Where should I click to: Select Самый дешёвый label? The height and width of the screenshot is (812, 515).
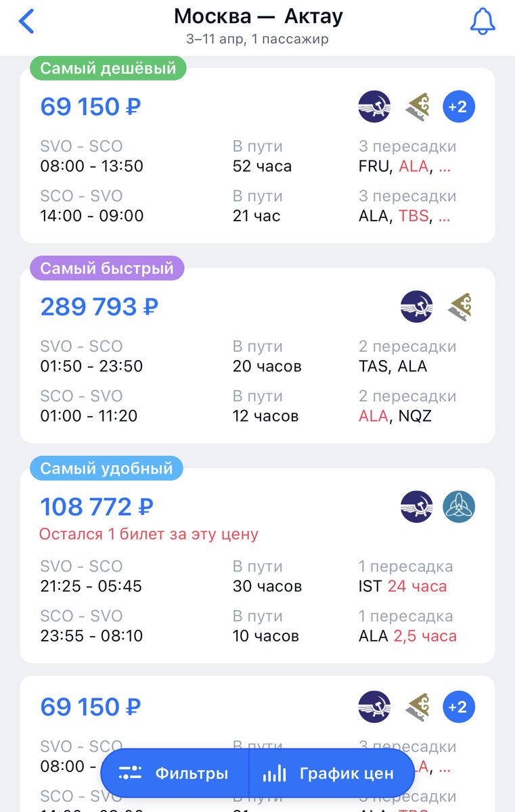[108, 68]
